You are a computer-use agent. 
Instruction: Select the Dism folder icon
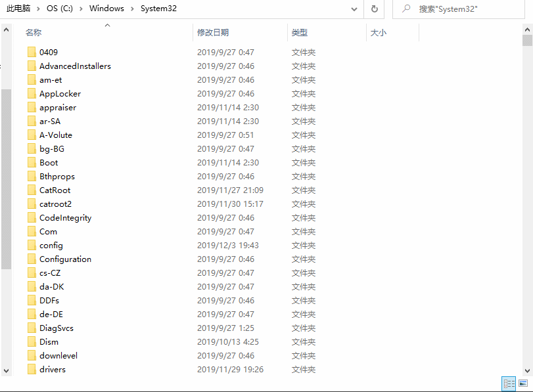32,341
